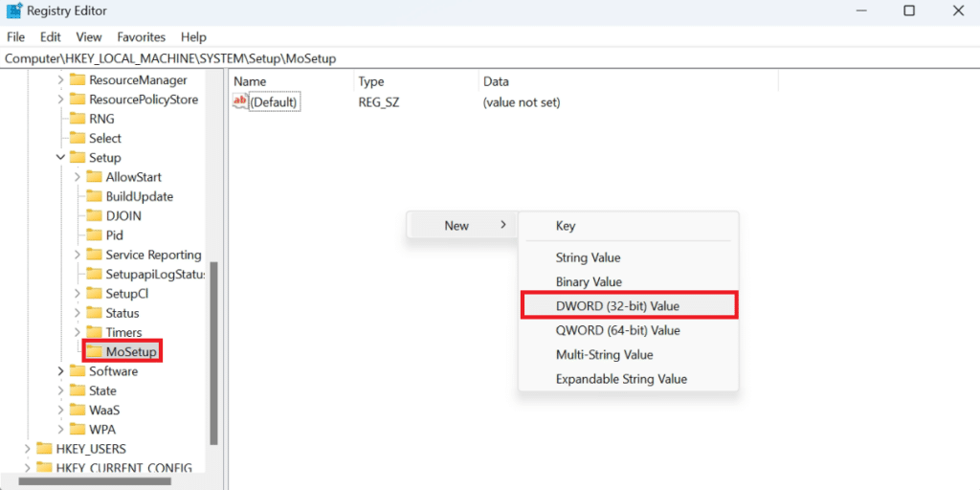980x490 pixels.
Task: Expand the Software key node
Action: click(x=60, y=371)
